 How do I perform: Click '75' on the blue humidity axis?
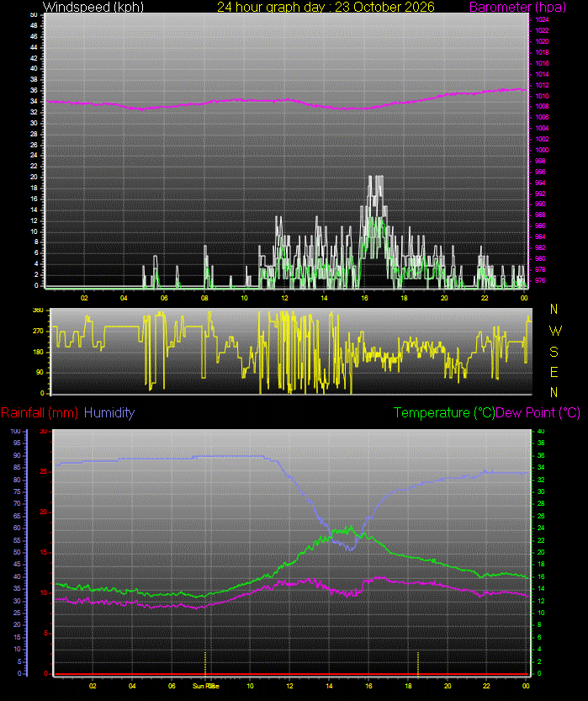click(17, 492)
